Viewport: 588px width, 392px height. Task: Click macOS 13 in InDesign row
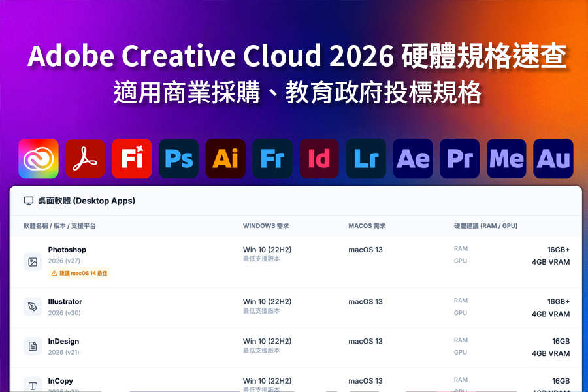tap(365, 341)
